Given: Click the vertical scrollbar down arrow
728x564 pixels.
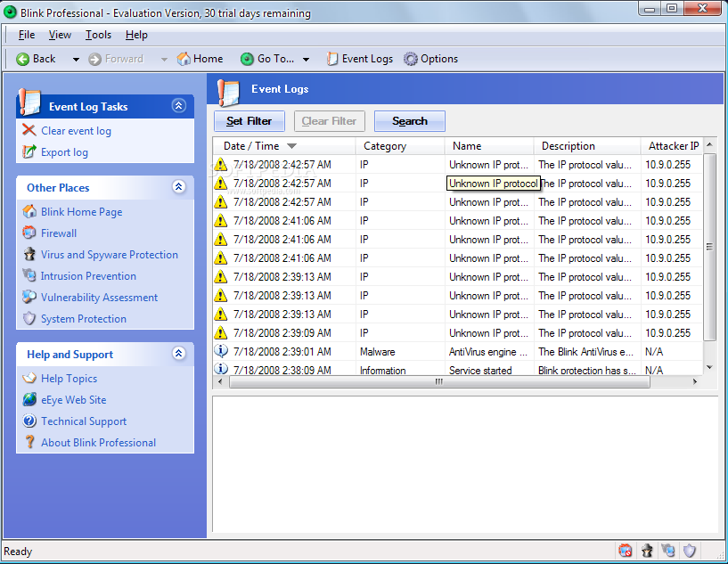Looking at the screenshot, I should [709, 367].
